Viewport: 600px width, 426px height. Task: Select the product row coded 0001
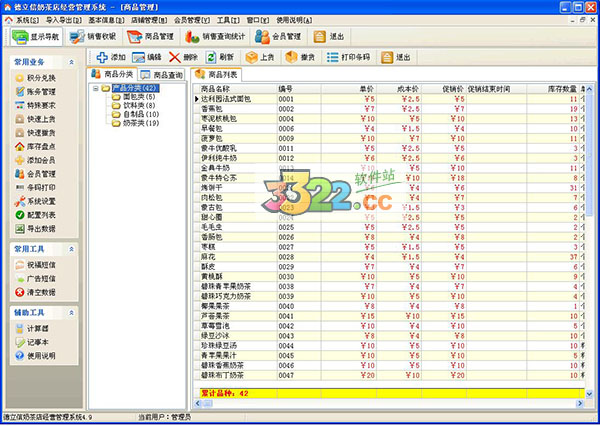(x=390, y=99)
